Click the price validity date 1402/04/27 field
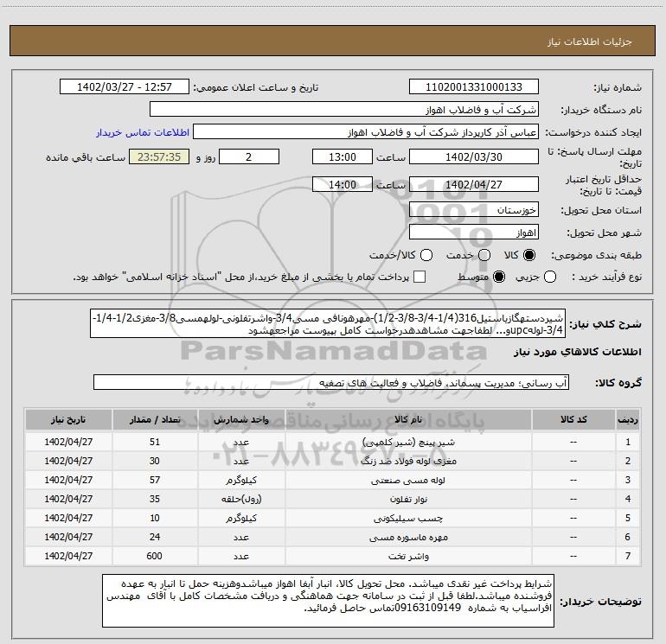The image size is (666, 644). (474, 184)
